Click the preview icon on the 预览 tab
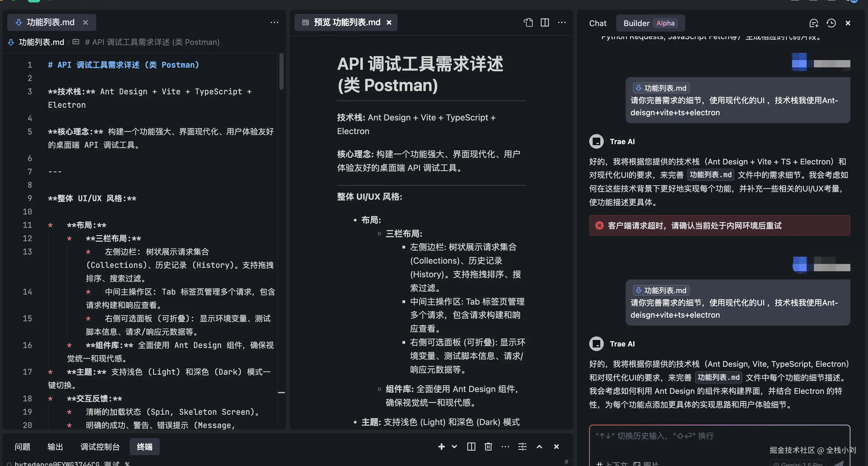 pyautogui.click(x=305, y=22)
